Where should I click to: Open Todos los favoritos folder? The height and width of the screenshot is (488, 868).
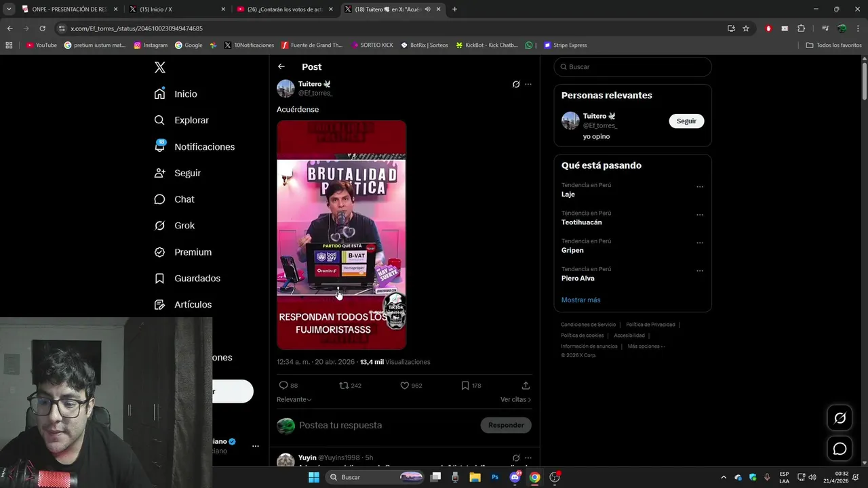pos(833,45)
